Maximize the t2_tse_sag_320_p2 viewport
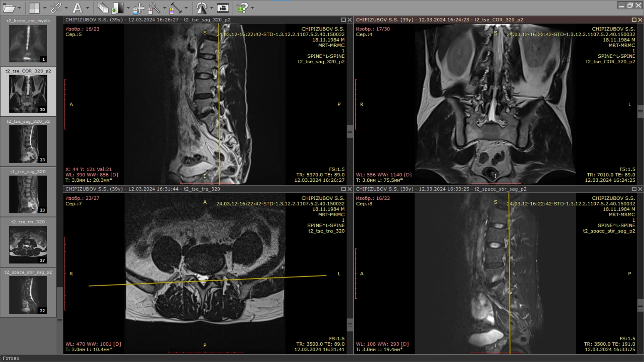This screenshot has height=362, width=644. click(343, 20)
